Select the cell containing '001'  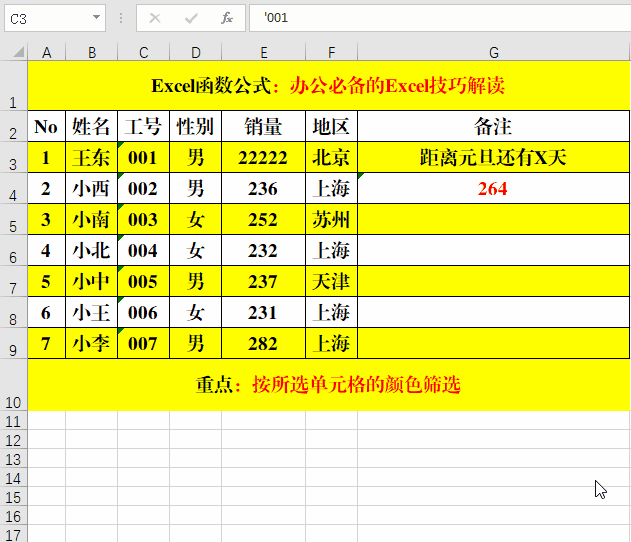[x=143, y=157]
